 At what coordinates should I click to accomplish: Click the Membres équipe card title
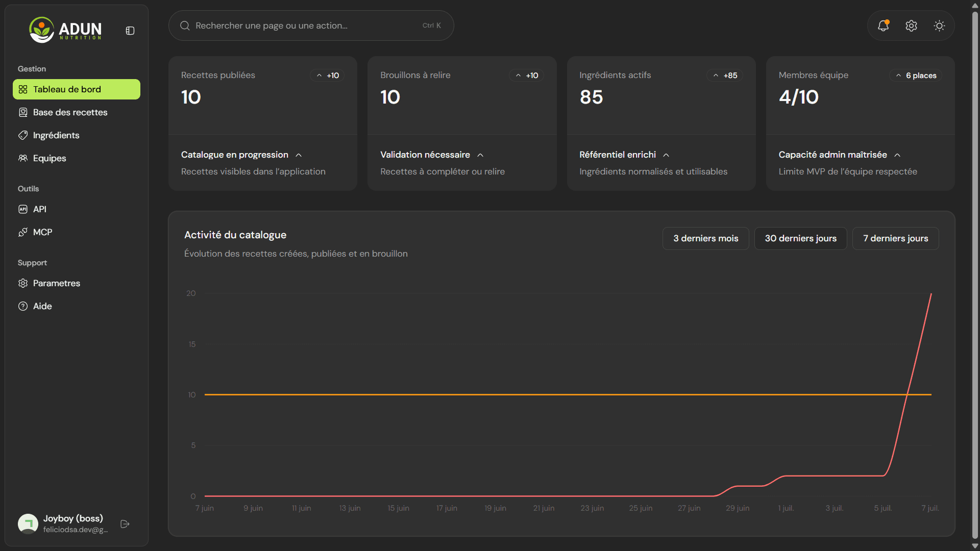coord(813,75)
